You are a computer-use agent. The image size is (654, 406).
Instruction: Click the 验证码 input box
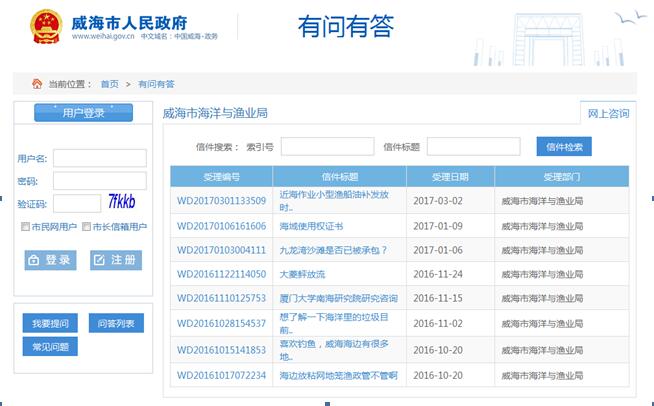(x=76, y=204)
